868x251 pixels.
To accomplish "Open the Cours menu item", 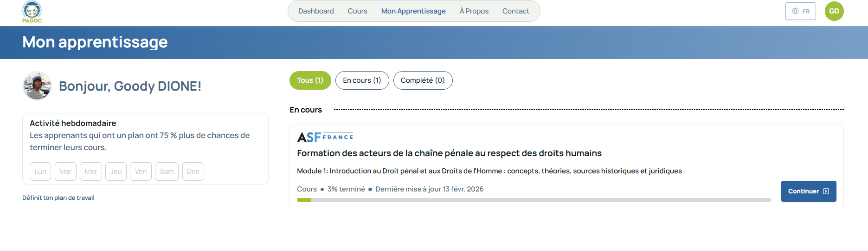I will tap(357, 11).
